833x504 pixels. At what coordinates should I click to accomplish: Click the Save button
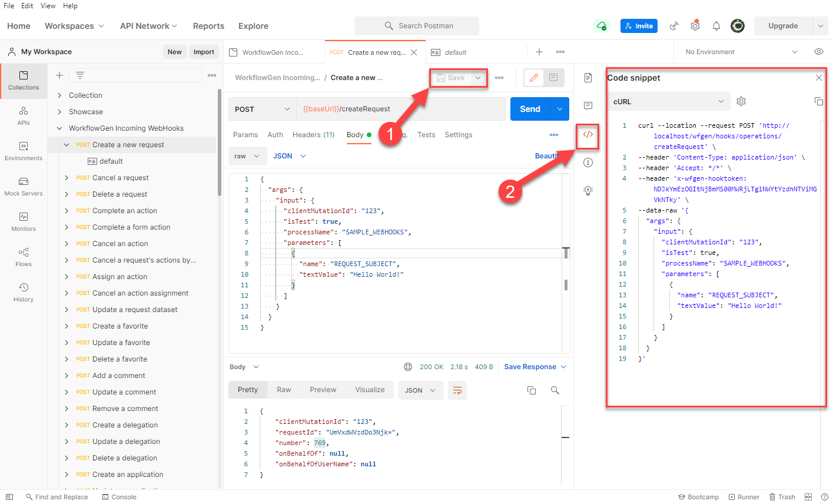451,78
